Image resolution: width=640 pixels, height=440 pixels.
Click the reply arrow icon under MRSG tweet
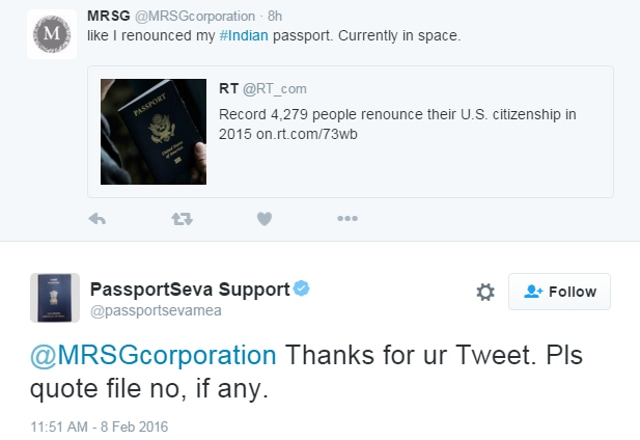(97, 219)
